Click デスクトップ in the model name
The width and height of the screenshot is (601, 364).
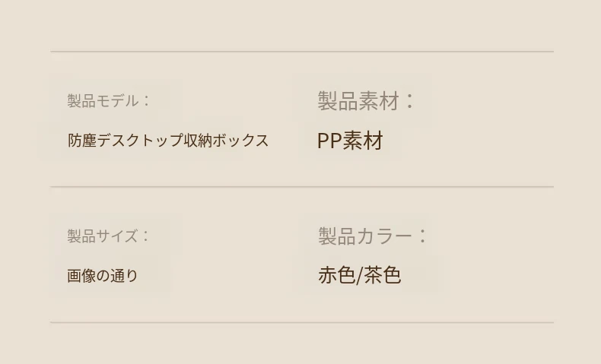click(140, 141)
